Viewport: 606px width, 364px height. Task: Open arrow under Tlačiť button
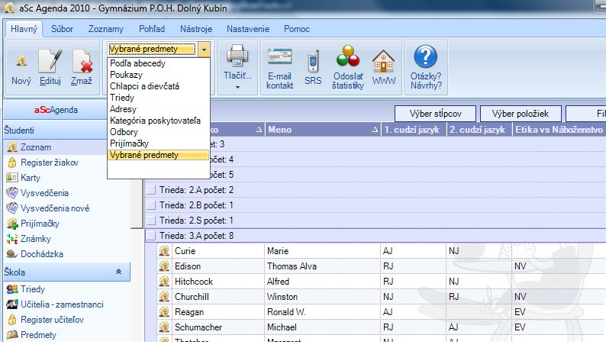point(237,87)
